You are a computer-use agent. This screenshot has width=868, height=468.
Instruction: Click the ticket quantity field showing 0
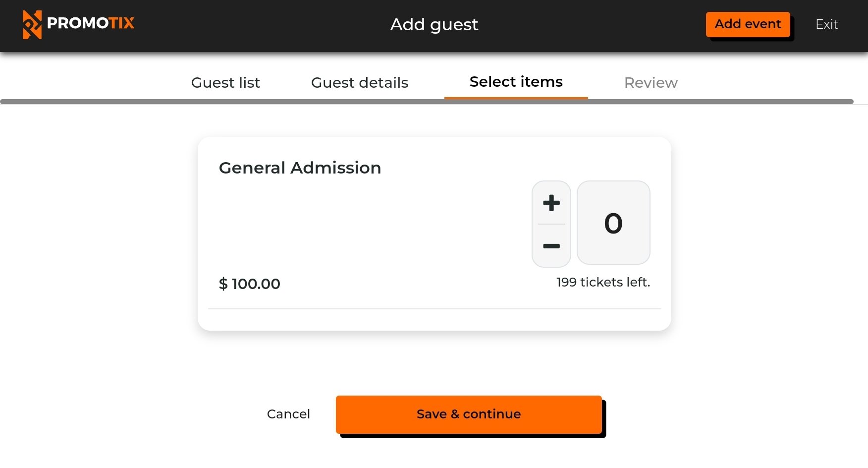pos(613,223)
